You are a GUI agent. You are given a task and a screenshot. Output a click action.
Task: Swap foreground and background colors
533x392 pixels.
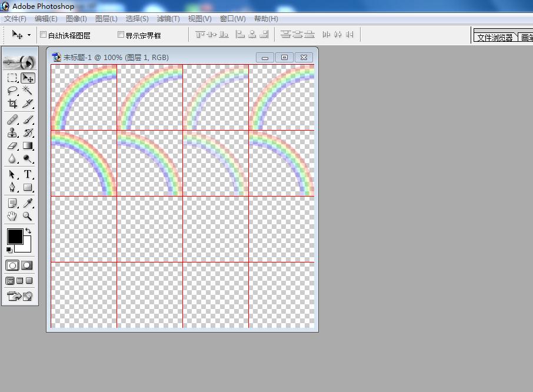click(x=28, y=231)
